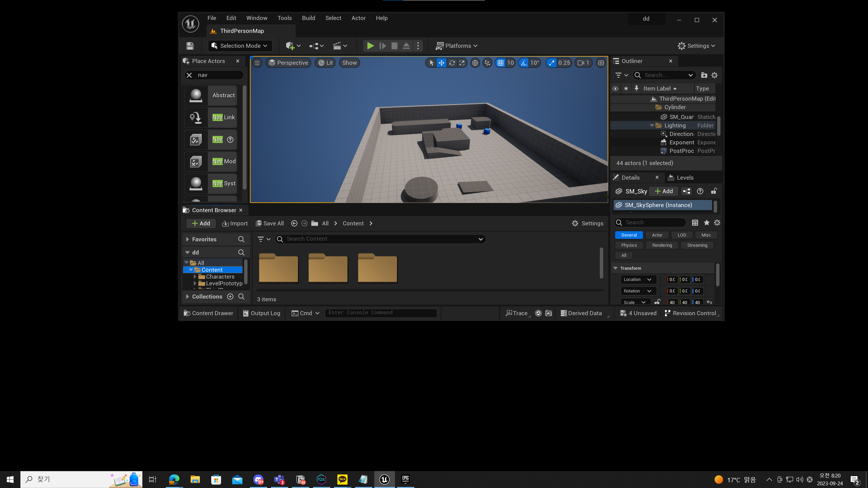Toggle scale snapping in the viewport
868x488 pixels.
552,63
